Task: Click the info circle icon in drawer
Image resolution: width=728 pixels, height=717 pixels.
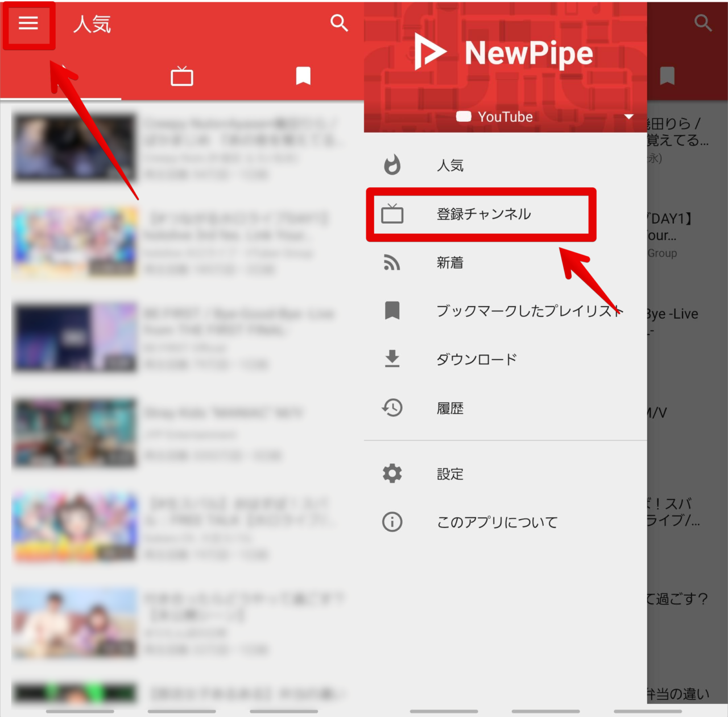Action: pos(392,522)
